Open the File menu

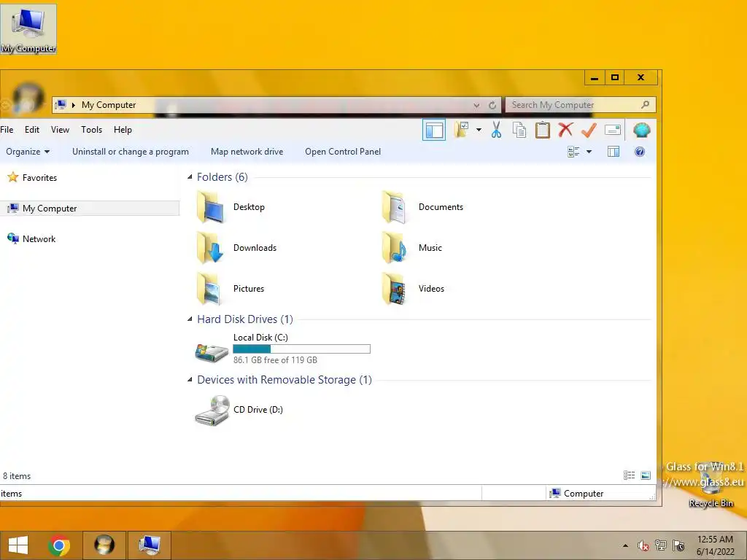pyautogui.click(x=7, y=130)
